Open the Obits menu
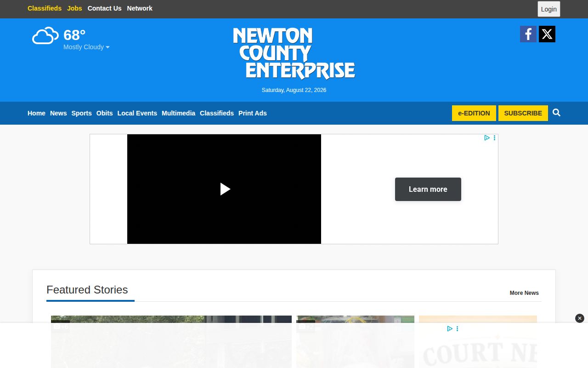Screen dimensions: 588x368 [x=104, y=113]
